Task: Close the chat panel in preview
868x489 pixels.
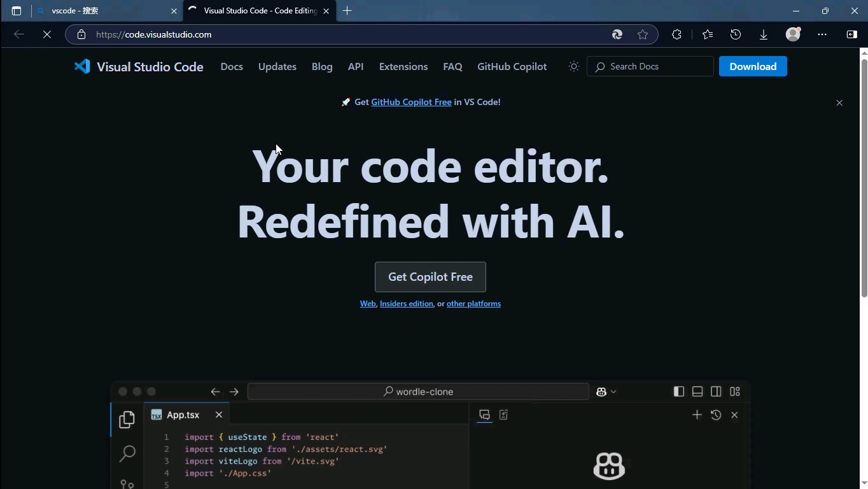Action: 734,415
